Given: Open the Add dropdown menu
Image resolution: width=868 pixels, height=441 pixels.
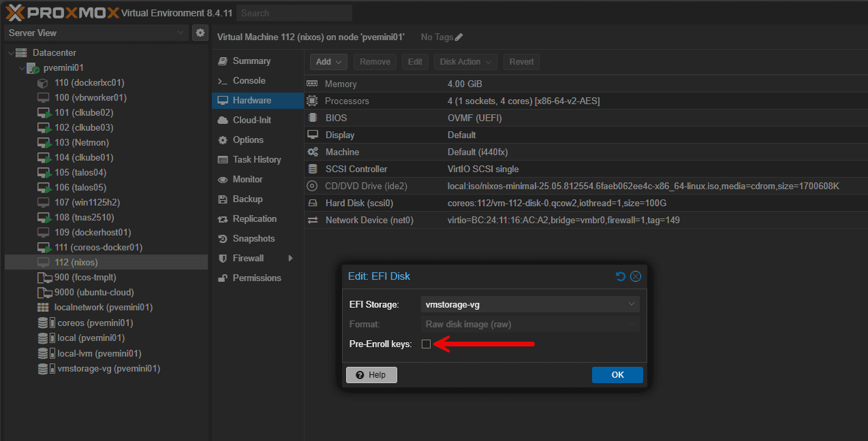Looking at the screenshot, I should pyautogui.click(x=328, y=61).
